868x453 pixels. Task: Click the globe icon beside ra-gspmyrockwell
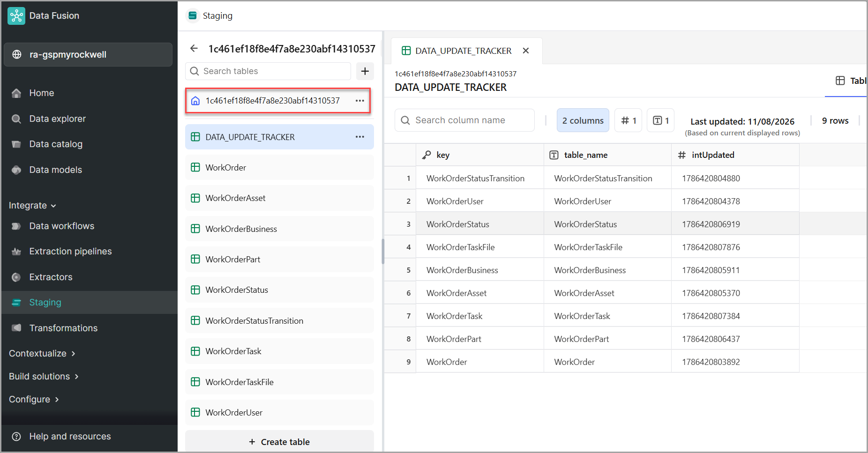tap(17, 54)
